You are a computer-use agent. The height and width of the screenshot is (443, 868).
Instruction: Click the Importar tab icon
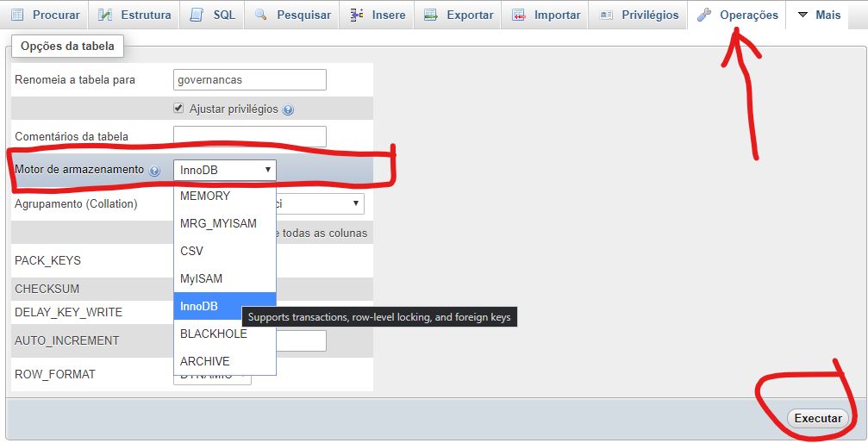(x=519, y=15)
